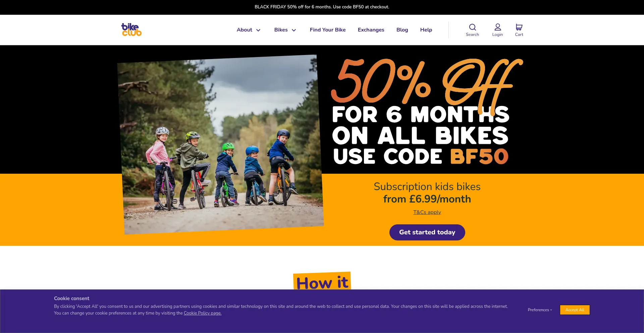Click the 50% Off promo headline
644x333 pixels.
(427, 82)
